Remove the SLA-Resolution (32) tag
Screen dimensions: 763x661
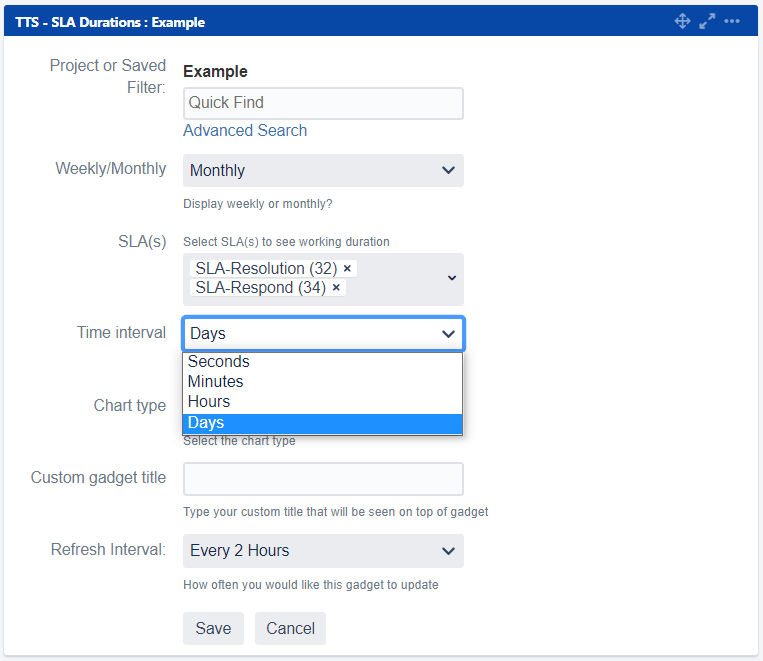(x=347, y=268)
